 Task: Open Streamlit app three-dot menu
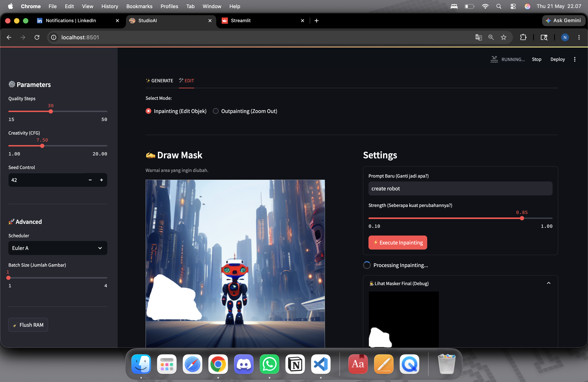[x=575, y=59]
